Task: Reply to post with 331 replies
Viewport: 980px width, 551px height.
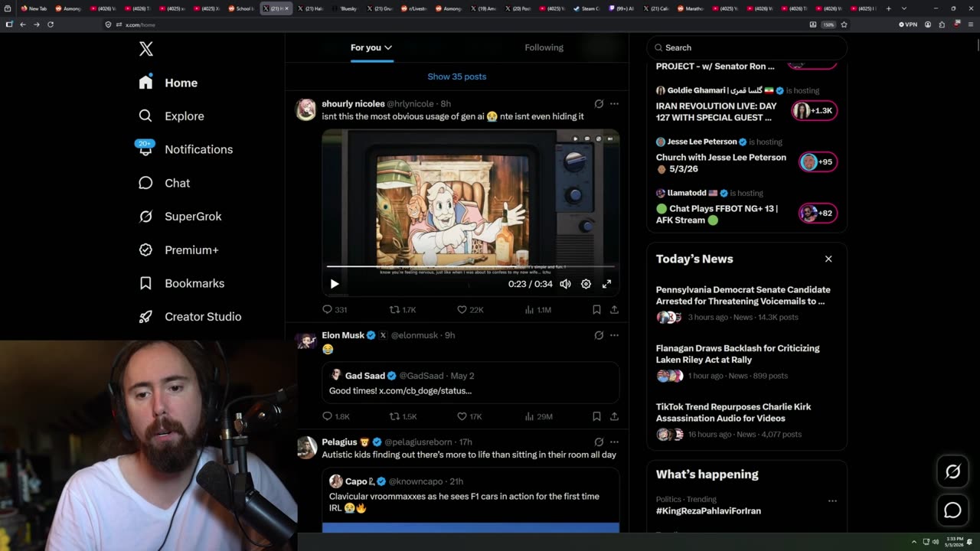Action: tap(335, 310)
